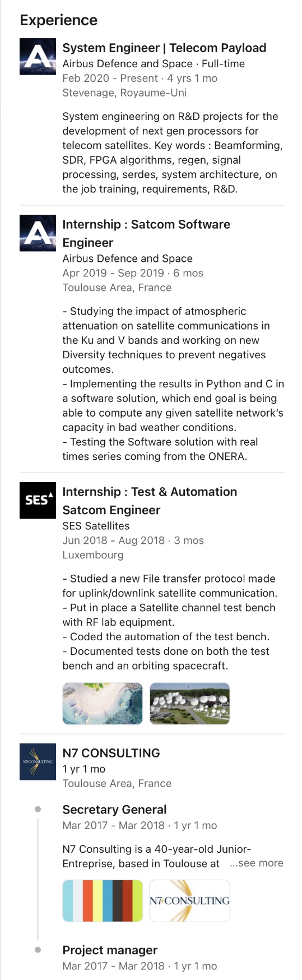This screenshot has width=302, height=980.
Task: Click Airbus Defence and Space · Full-time text
Action: pyautogui.click(x=154, y=63)
